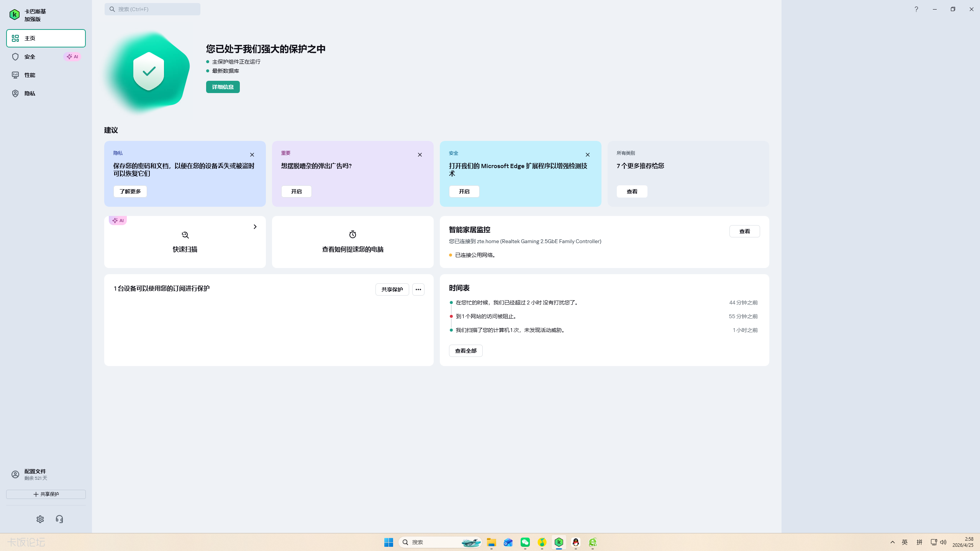Select the computer scanned timeline entry

click(x=604, y=330)
